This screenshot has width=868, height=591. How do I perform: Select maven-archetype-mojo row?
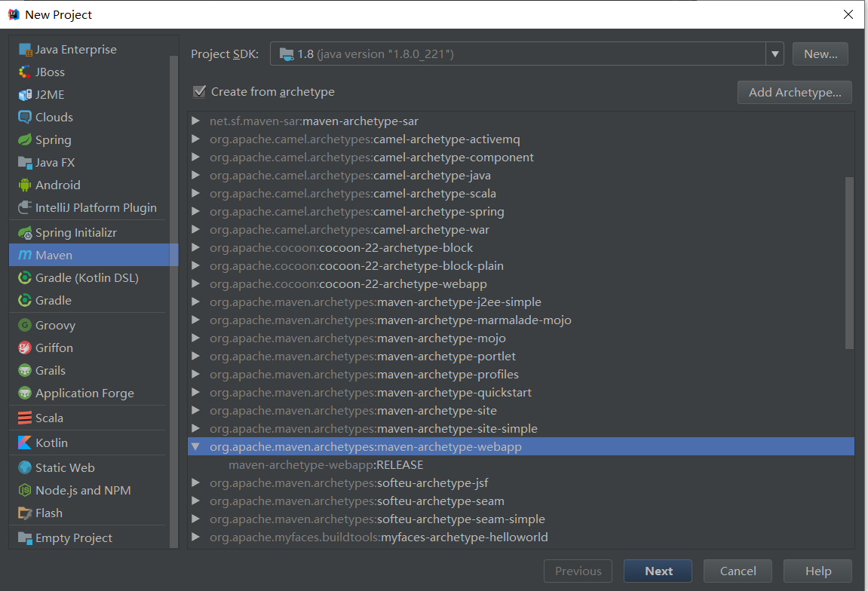pos(520,338)
